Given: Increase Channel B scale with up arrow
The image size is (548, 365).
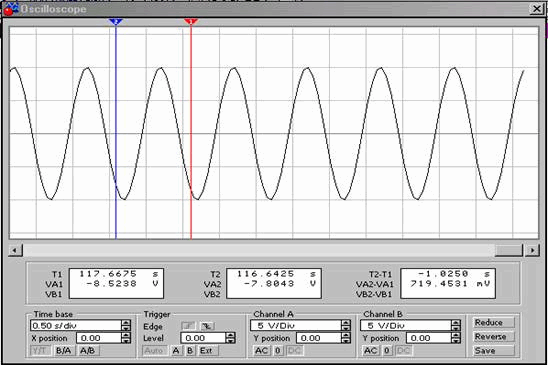Looking at the screenshot, I should tap(456, 323).
